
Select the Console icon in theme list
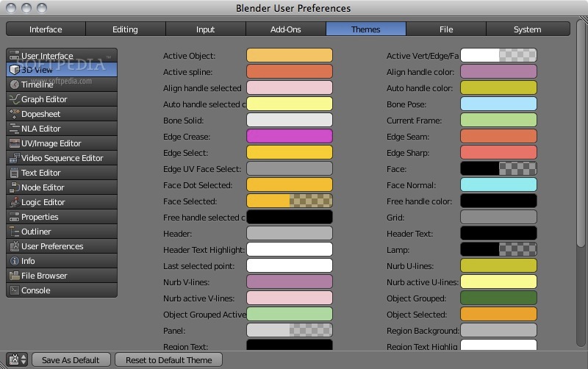click(x=14, y=290)
